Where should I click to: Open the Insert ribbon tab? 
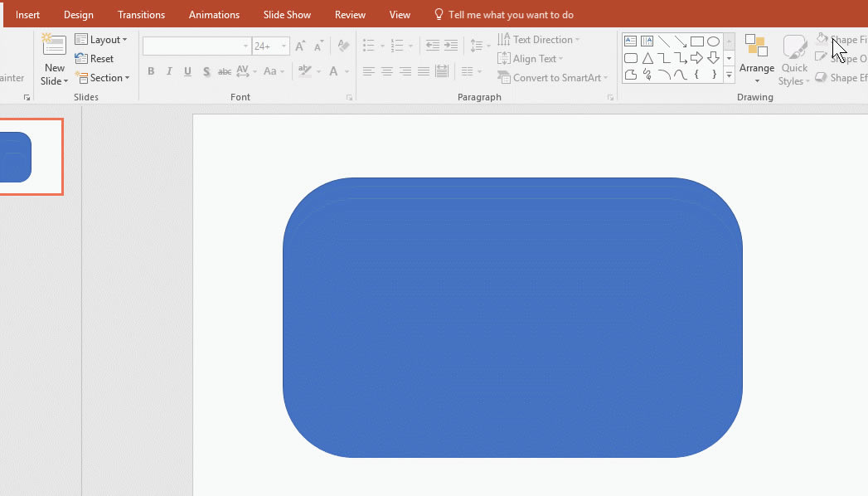(27, 15)
